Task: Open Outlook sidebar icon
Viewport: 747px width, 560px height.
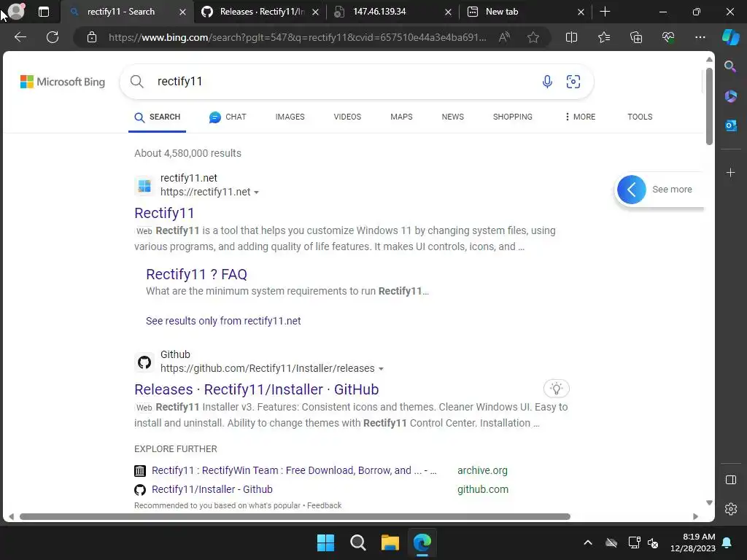Action: [x=730, y=125]
